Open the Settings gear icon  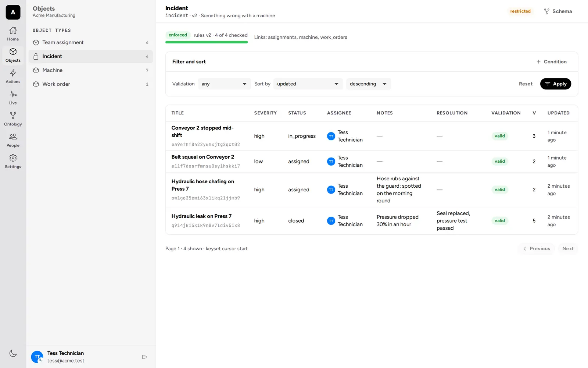point(13,158)
